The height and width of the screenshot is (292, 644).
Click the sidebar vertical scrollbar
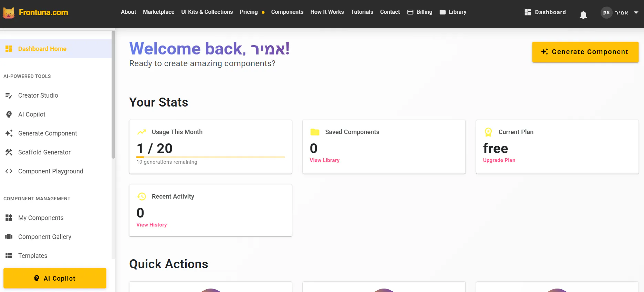(x=113, y=95)
